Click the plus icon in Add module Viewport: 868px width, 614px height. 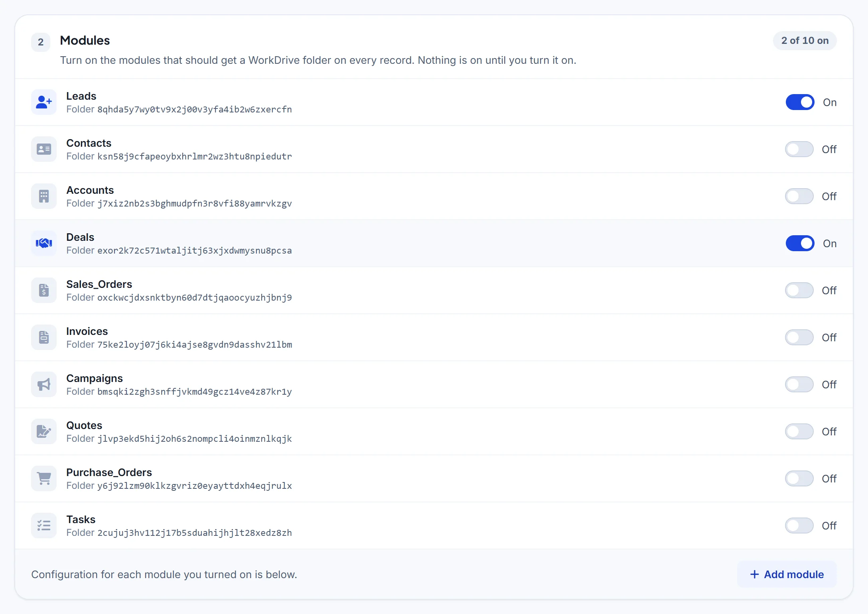[x=754, y=574]
